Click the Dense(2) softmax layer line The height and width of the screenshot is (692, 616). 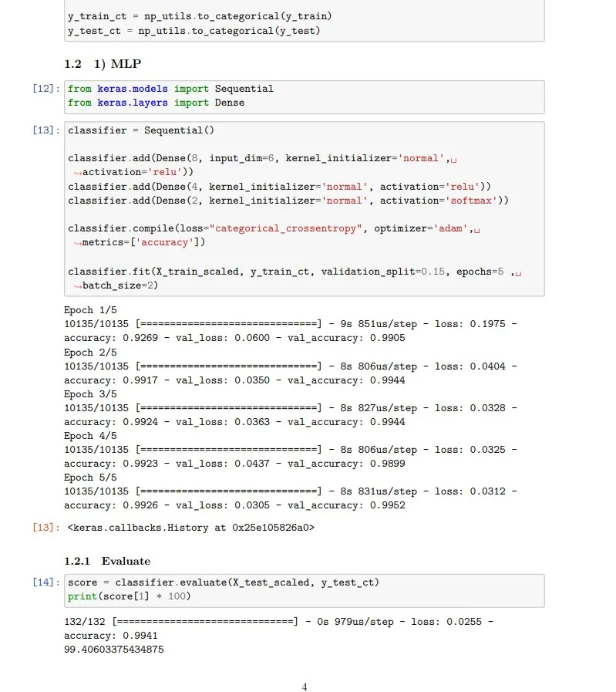288,201
